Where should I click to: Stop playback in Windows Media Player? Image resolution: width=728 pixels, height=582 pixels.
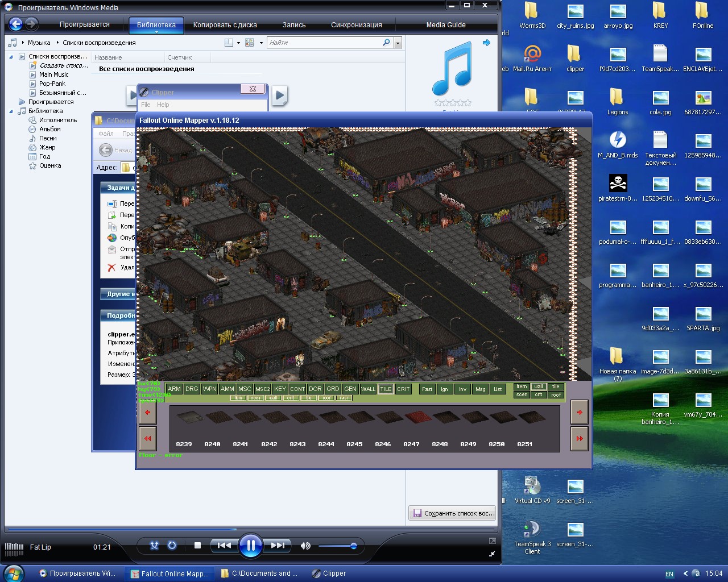pyautogui.click(x=197, y=546)
